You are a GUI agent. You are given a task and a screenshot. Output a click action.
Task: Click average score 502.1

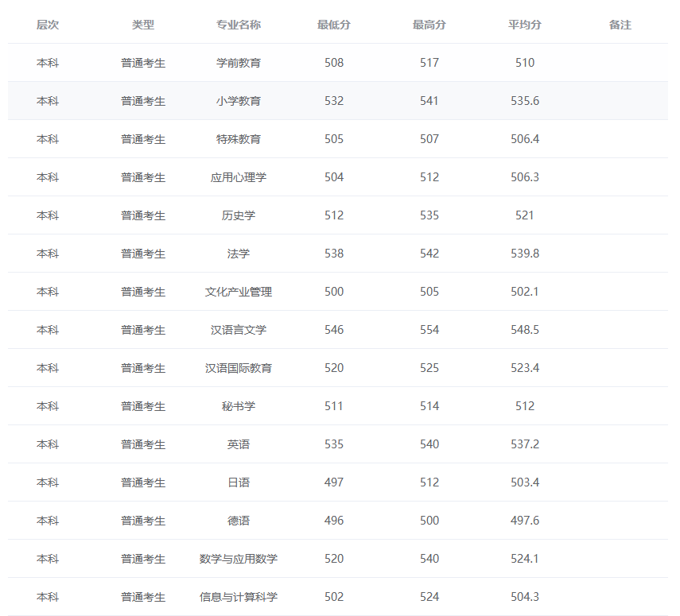coord(525,292)
